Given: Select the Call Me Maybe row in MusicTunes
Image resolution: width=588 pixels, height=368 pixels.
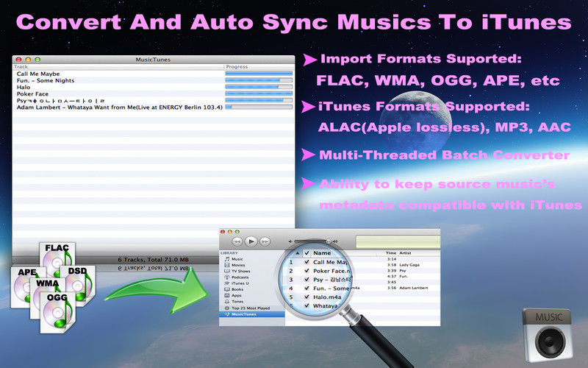Looking at the screenshot, I should click(x=154, y=74).
